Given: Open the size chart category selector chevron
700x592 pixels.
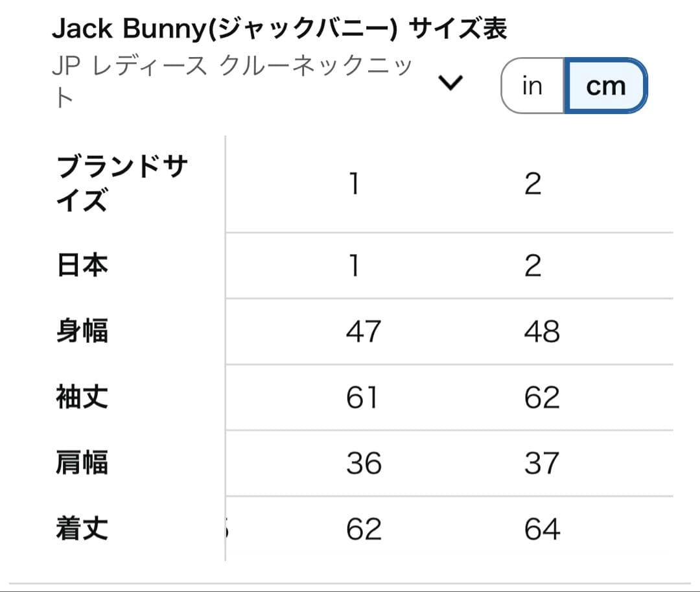Looking at the screenshot, I should coord(450,82).
